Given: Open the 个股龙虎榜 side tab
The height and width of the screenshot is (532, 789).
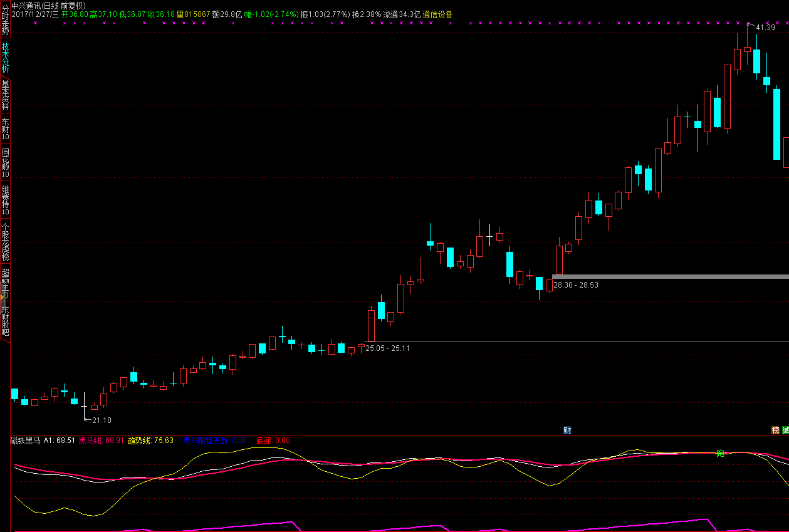Looking at the screenshot, I should click(5, 242).
